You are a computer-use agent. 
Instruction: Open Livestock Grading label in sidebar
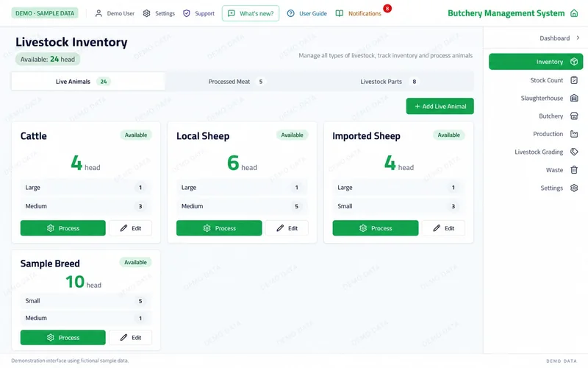point(539,152)
